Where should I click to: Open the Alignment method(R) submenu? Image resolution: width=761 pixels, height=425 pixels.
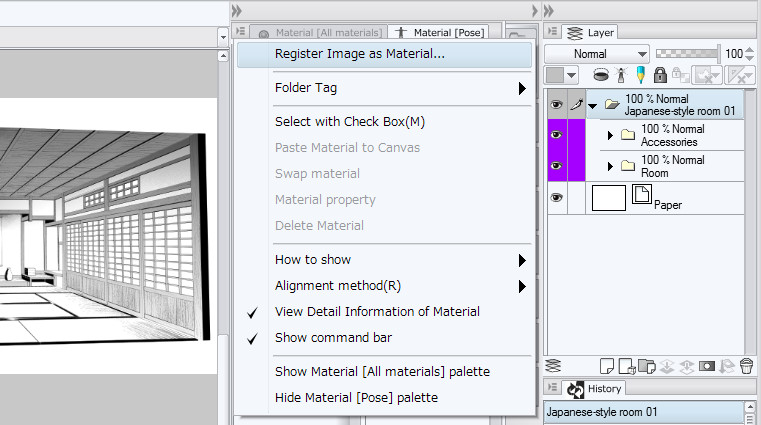383,286
